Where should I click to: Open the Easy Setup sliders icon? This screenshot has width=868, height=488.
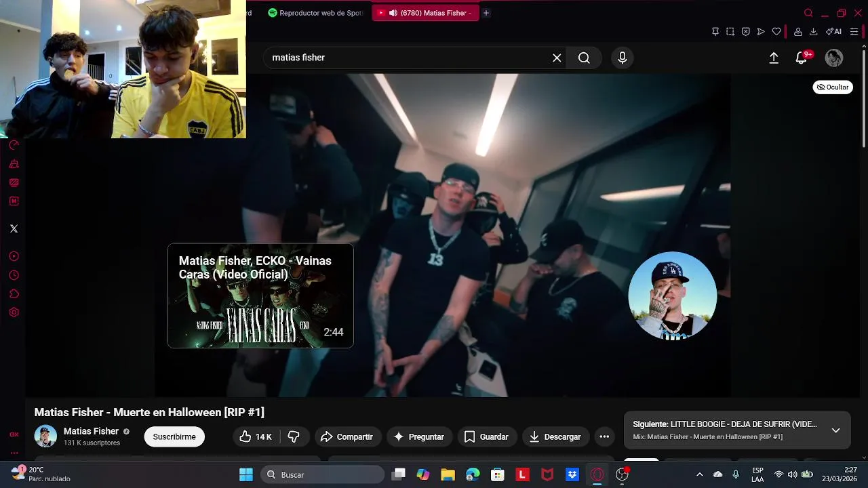[854, 31]
